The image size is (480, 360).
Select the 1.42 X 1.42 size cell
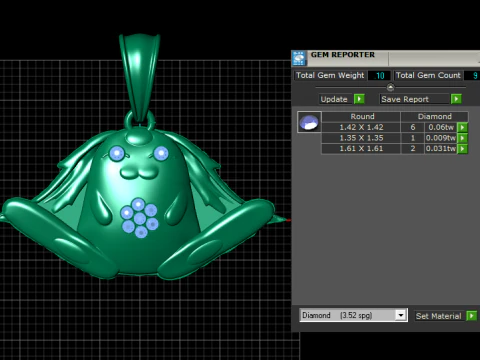click(x=361, y=127)
